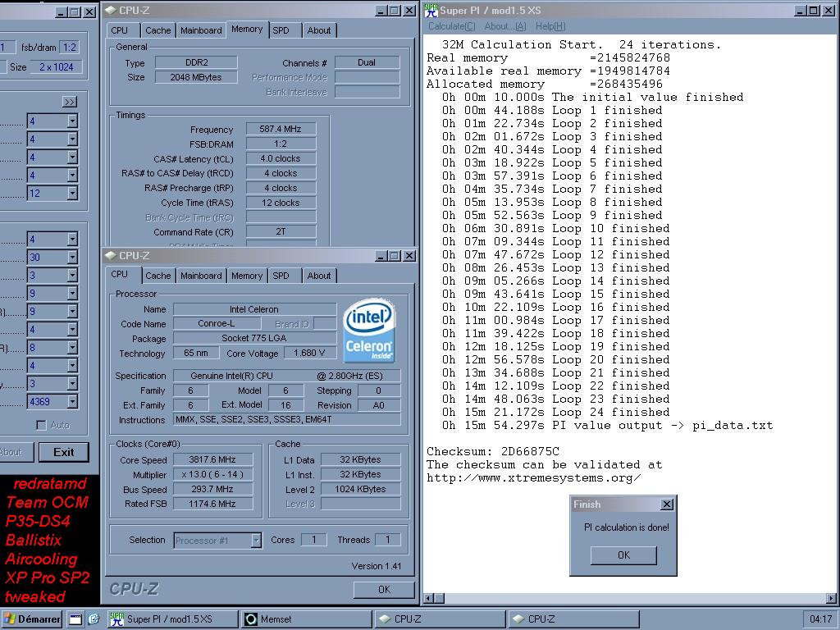Click the left arrow of Super PI's horizontal scrollbar
Image resolution: width=840 pixels, height=630 pixels.
pos(428,598)
